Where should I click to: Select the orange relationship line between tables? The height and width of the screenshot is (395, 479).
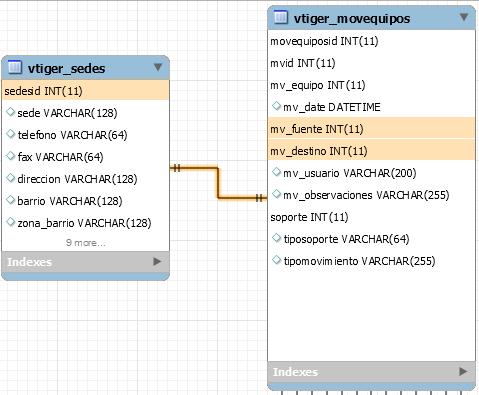tap(218, 183)
